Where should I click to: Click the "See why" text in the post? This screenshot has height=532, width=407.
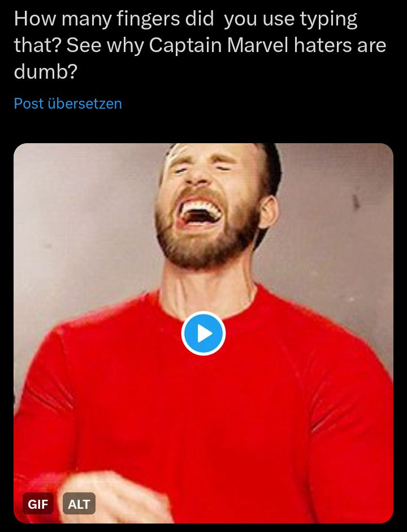(105, 45)
